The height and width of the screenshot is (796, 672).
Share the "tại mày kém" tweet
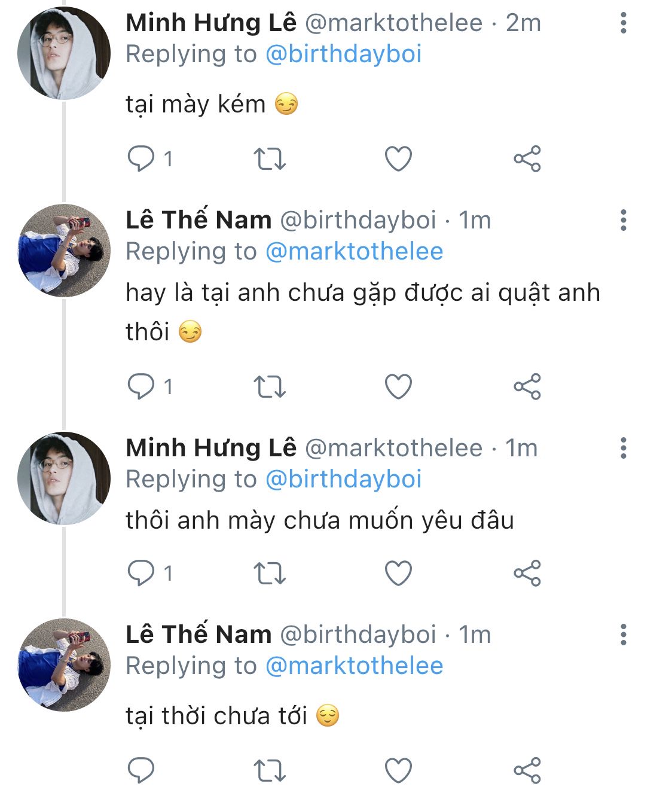point(527,159)
